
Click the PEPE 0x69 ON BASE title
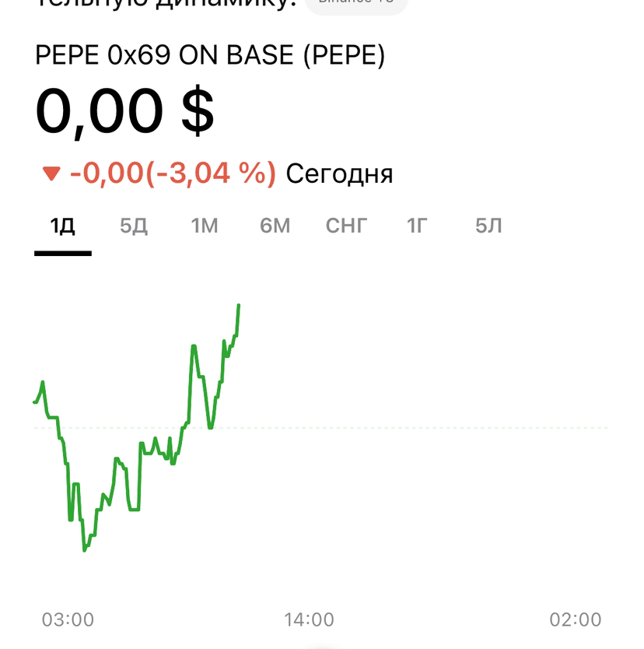click(x=210, y=56)
